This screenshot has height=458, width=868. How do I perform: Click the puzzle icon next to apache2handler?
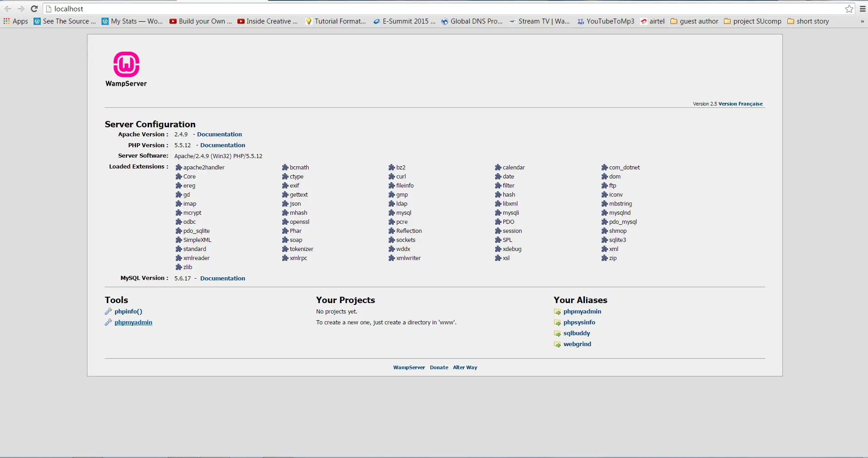click(178, 167)
